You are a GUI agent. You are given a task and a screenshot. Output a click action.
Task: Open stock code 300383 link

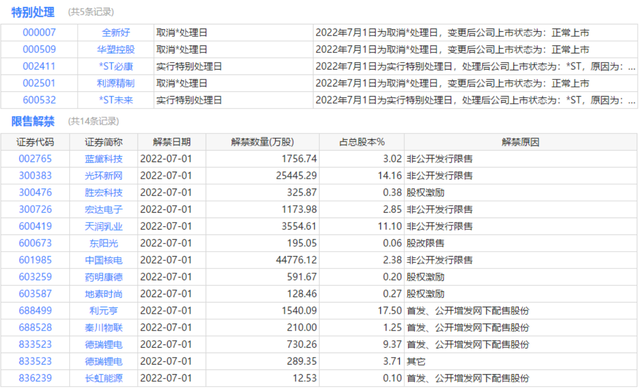click(x=35, y=176)
